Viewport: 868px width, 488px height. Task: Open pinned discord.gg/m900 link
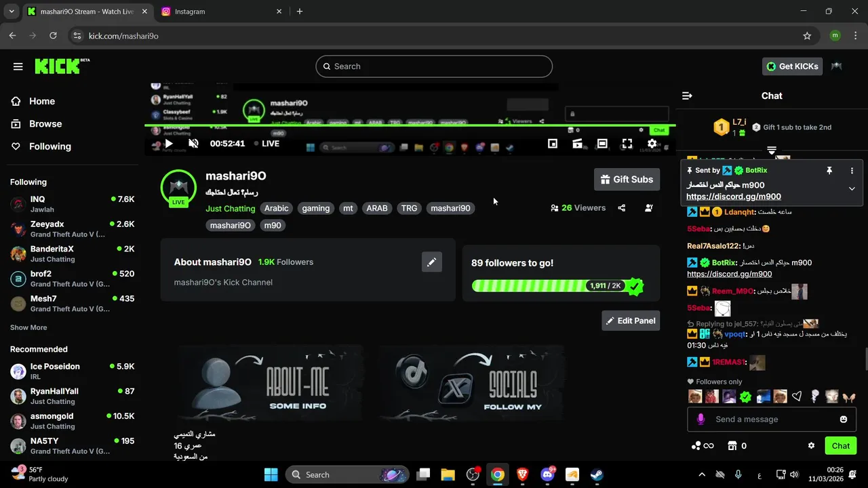coord(733,197)
